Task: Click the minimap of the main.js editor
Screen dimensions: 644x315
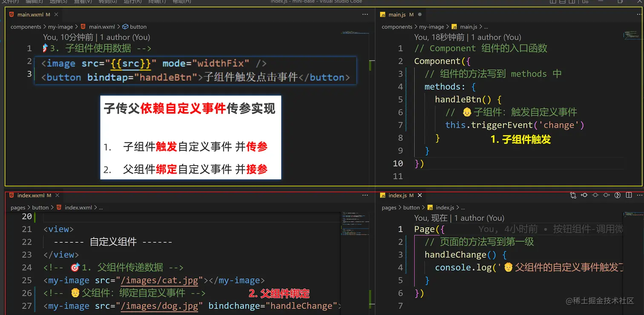Action: tap(633, 34)
